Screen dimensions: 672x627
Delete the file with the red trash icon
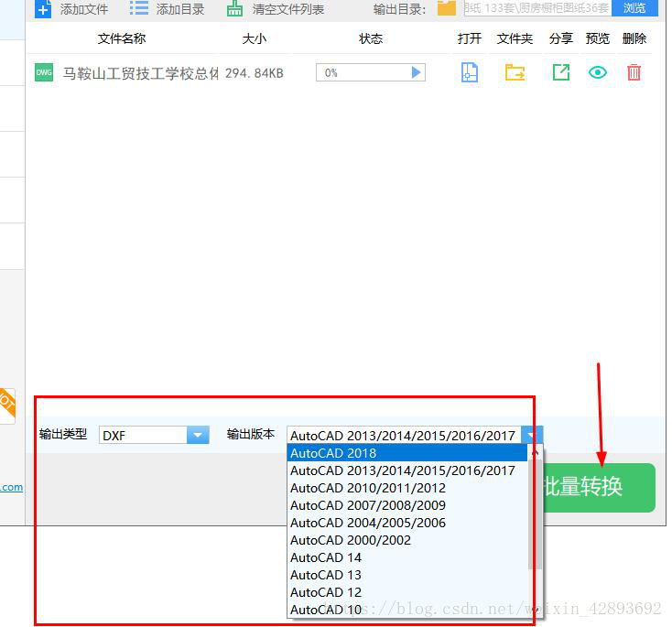pos(634,72)
